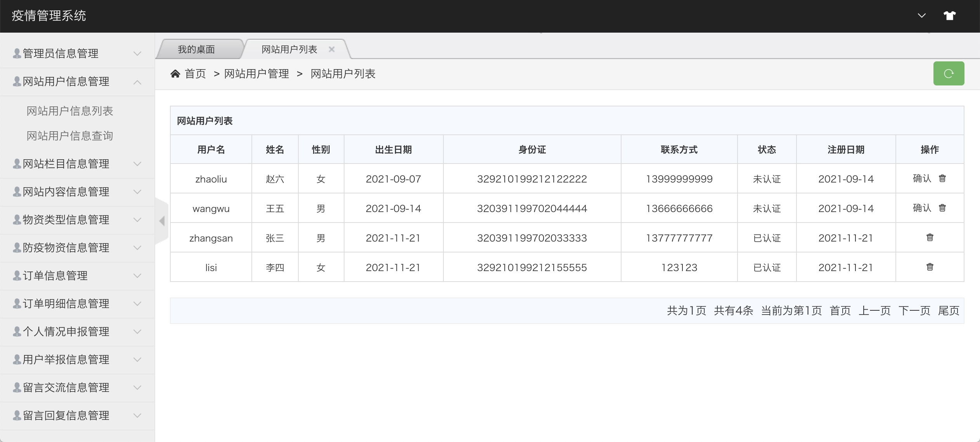The image size is (980, 442).
Task: Delete the zhangsan user row
Action: [930, 237]
